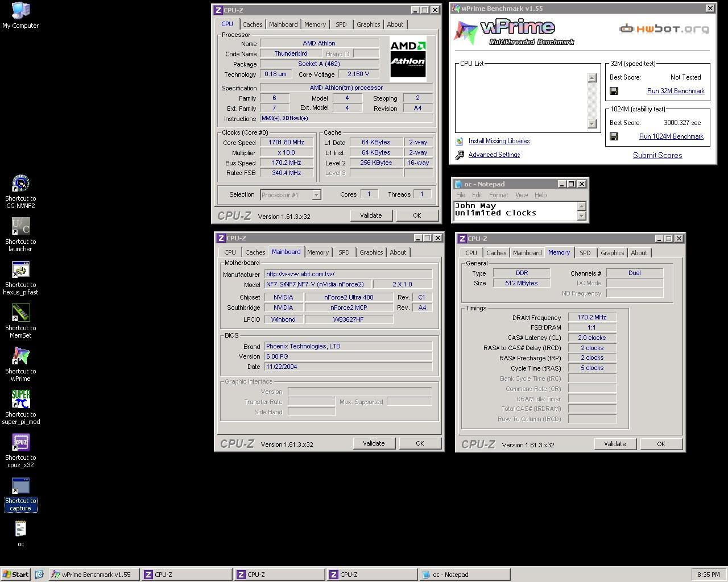Click the save icon under 1024M Best Score
728x582 pixels.
614,136
